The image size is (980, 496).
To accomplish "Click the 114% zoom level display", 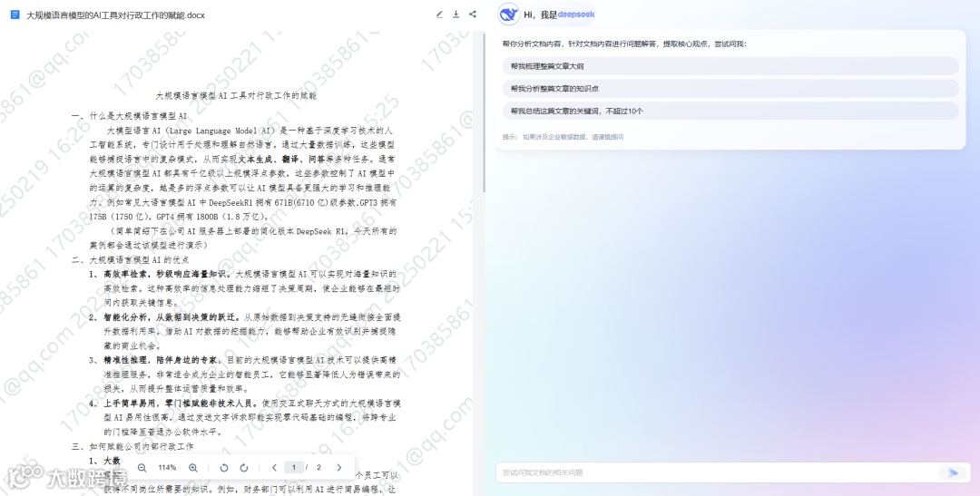I will pyautogui.click(x=167, y=467).
